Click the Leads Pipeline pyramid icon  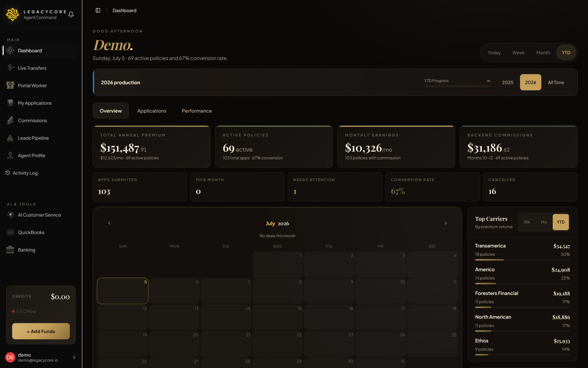coord(10,138)
